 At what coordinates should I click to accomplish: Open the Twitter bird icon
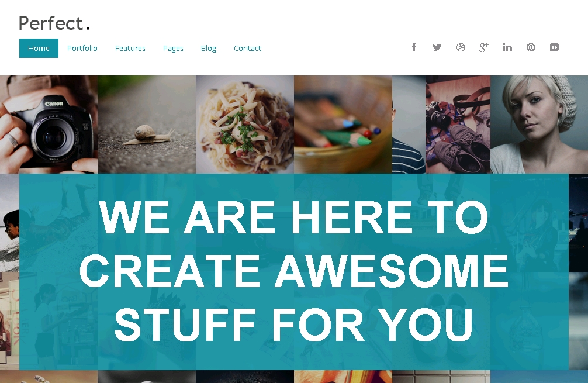pyautogui.click(x=437, y=47)
